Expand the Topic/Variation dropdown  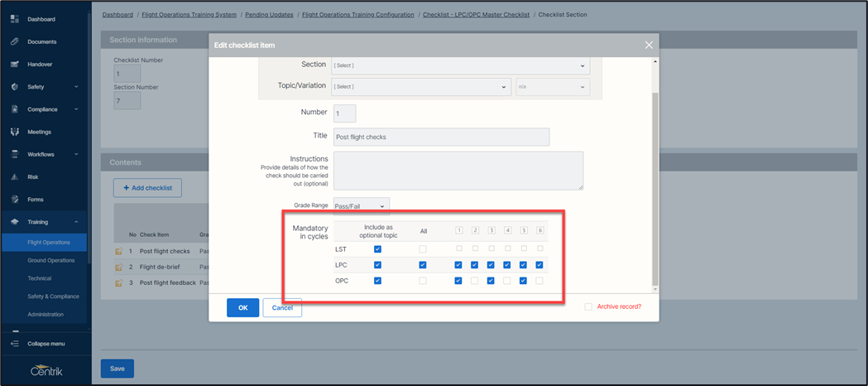point(420,87)
